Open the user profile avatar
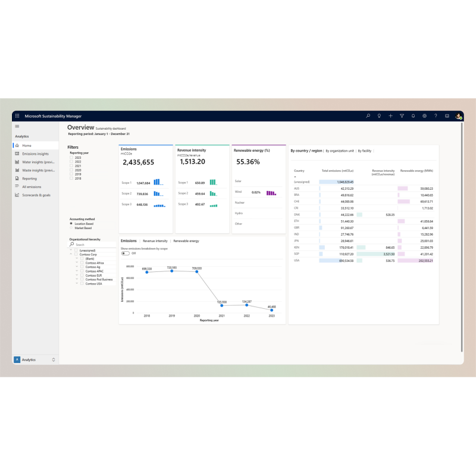 (x=458, y=116)
